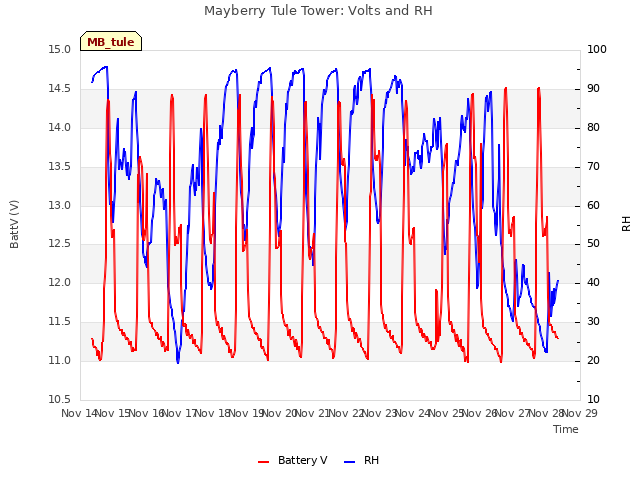
Task: Toggle the Battery V legend entry
Action: click(x=293, y=460)
